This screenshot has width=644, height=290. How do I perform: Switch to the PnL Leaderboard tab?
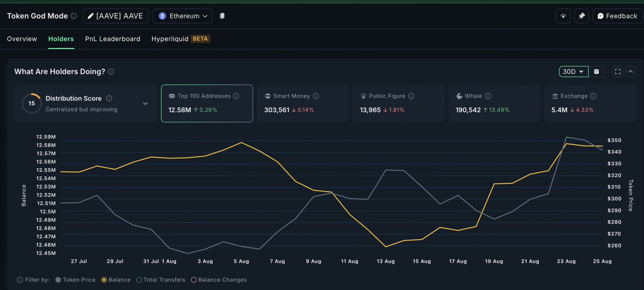[x=112, y=39]
